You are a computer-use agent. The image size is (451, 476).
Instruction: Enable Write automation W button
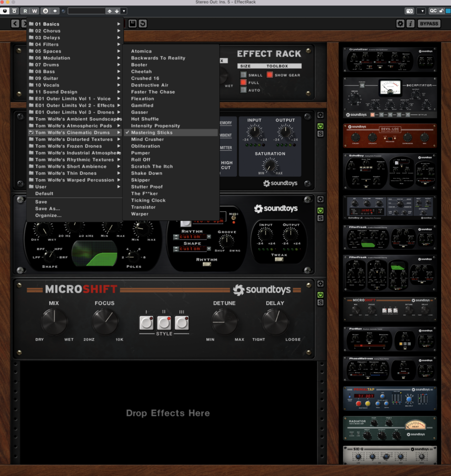tap(34, 11)
